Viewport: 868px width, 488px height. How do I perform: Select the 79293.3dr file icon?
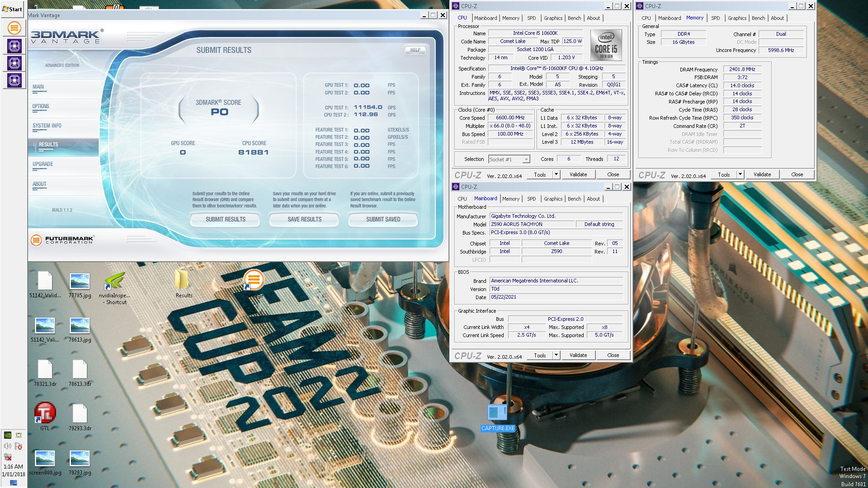point(80,418)
